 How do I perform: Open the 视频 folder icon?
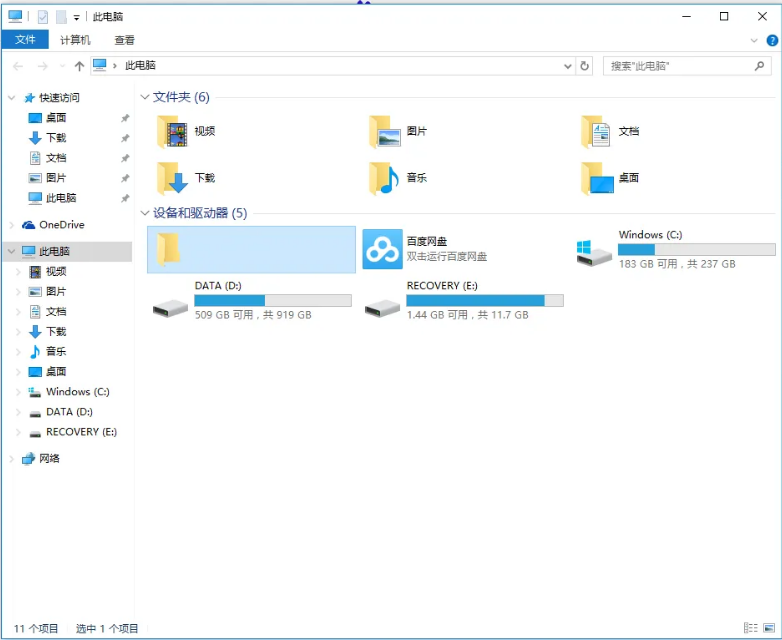point(172,131)
